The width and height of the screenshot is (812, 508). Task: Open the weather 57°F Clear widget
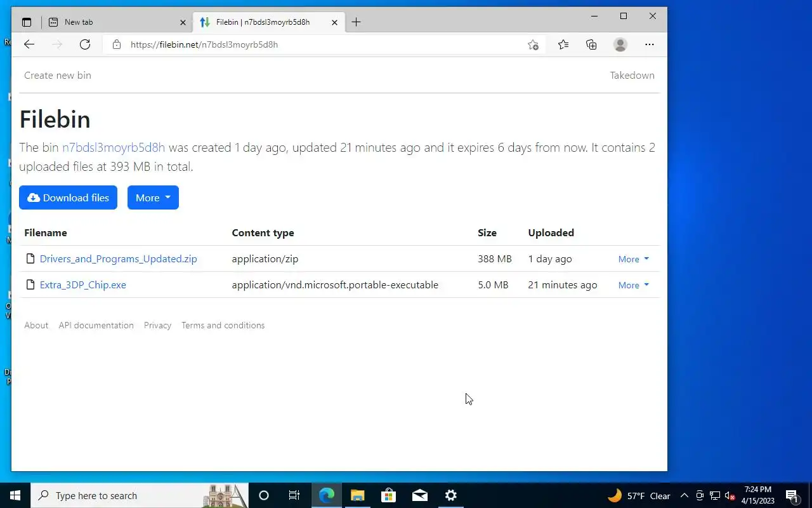pos(639,496)
